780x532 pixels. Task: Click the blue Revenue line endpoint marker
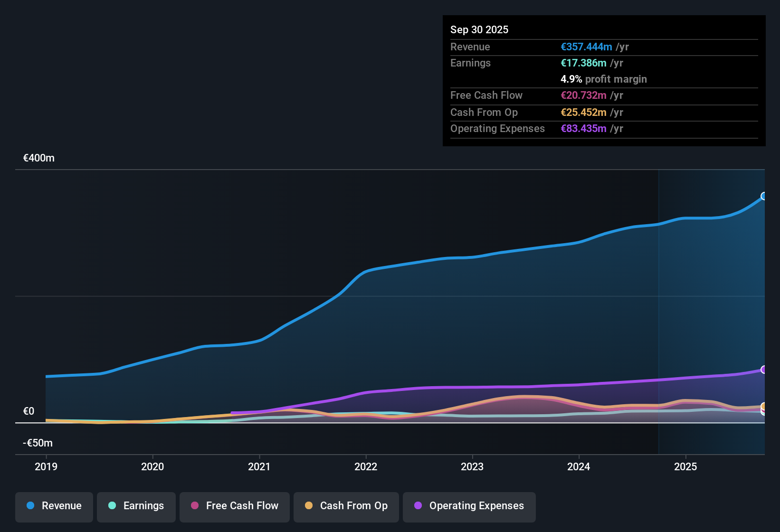point(764,196)
